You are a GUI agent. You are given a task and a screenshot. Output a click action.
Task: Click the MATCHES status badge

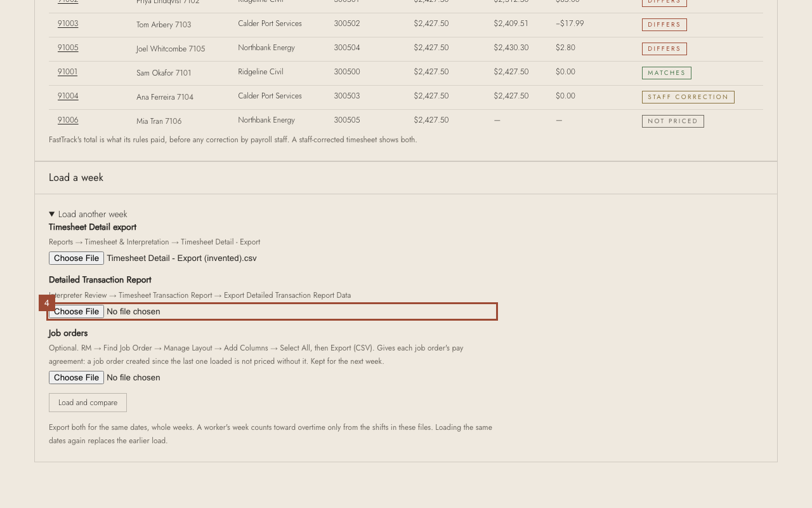[667, 73]
